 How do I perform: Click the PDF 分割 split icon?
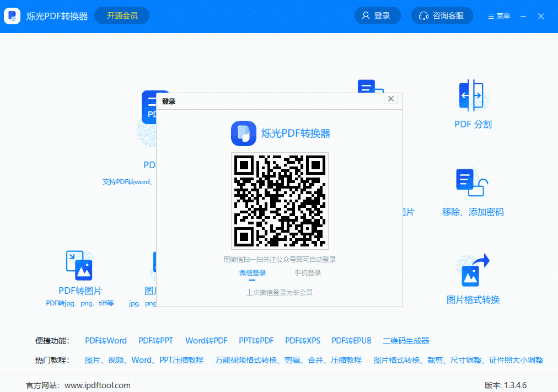pos(472,95)
